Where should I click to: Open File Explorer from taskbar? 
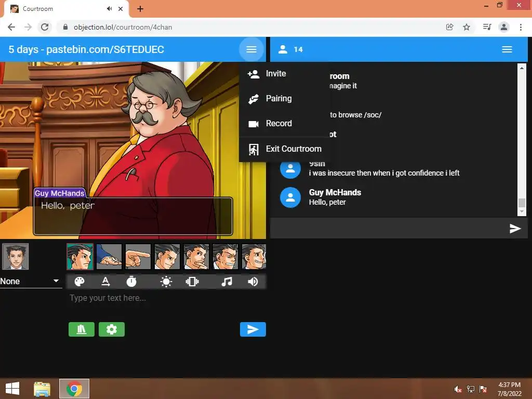(x=42, y=389)
